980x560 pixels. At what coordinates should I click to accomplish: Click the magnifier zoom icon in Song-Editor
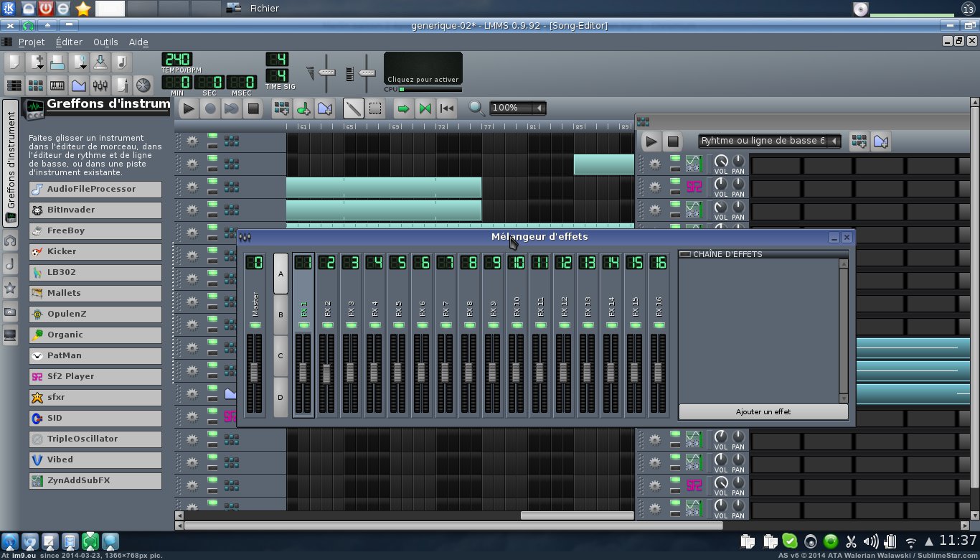476,108
